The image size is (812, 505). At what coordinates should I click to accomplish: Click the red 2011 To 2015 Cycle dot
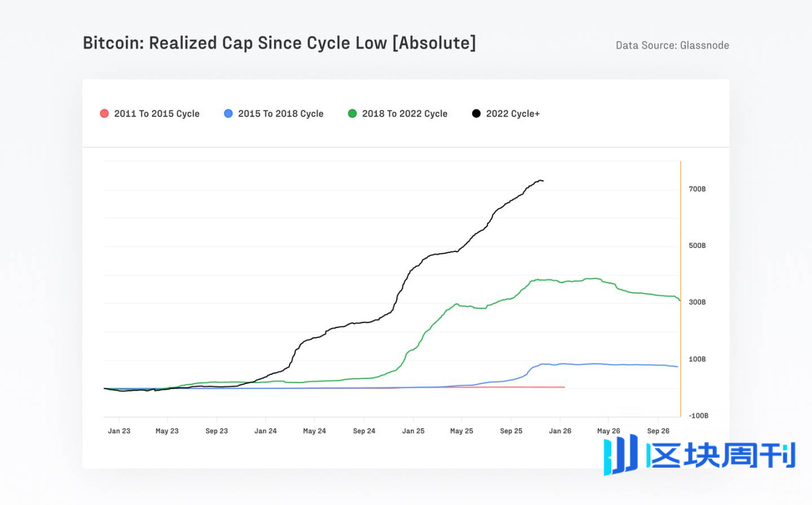pos(104,113)
